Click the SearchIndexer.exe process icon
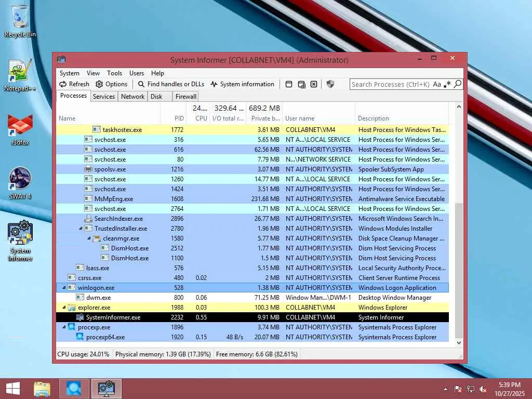Viewport: 532px width, 399px height. pyautogui.click(x=88, y=218)
